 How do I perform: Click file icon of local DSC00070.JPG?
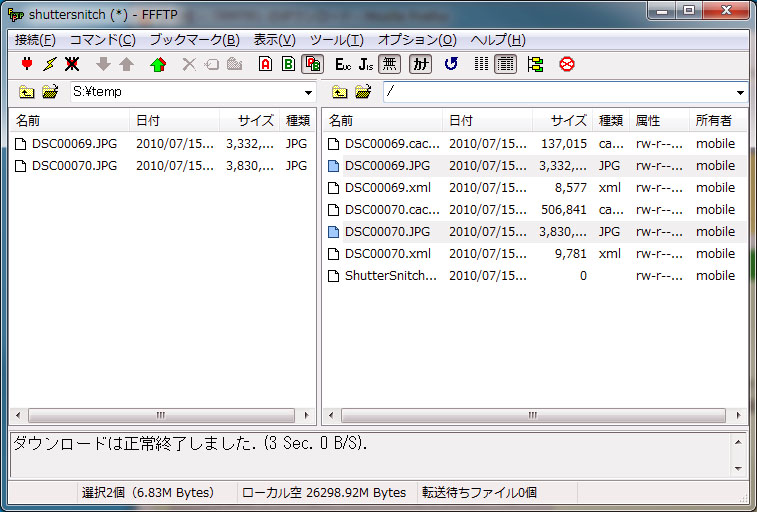(20, 166)
